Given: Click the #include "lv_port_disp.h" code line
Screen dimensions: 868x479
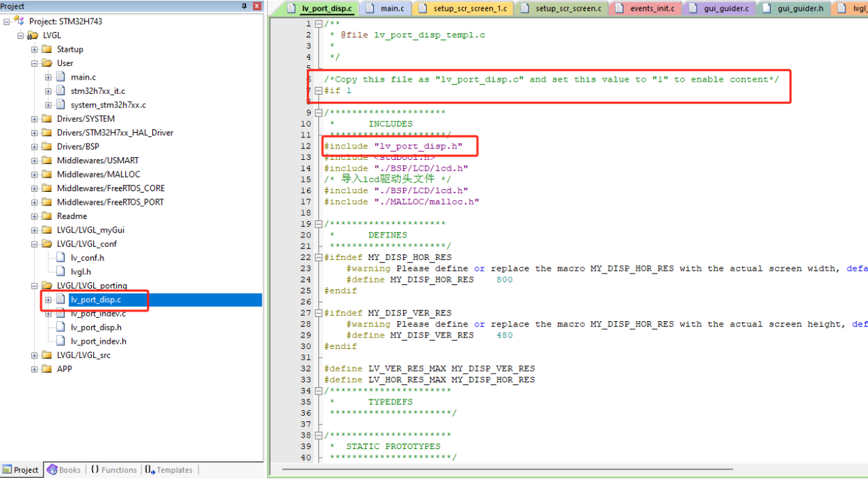Looking at the screenshot, I should click(393, 146).
